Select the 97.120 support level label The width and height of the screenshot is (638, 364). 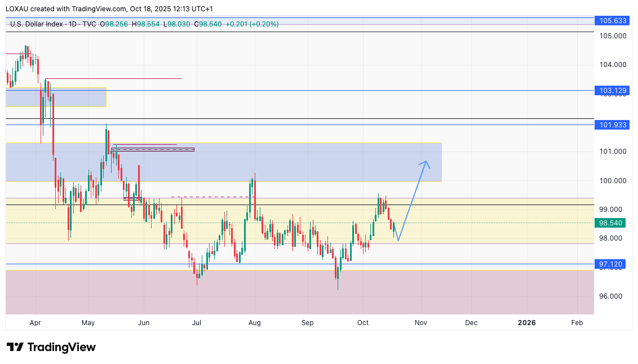click(611, 264)
